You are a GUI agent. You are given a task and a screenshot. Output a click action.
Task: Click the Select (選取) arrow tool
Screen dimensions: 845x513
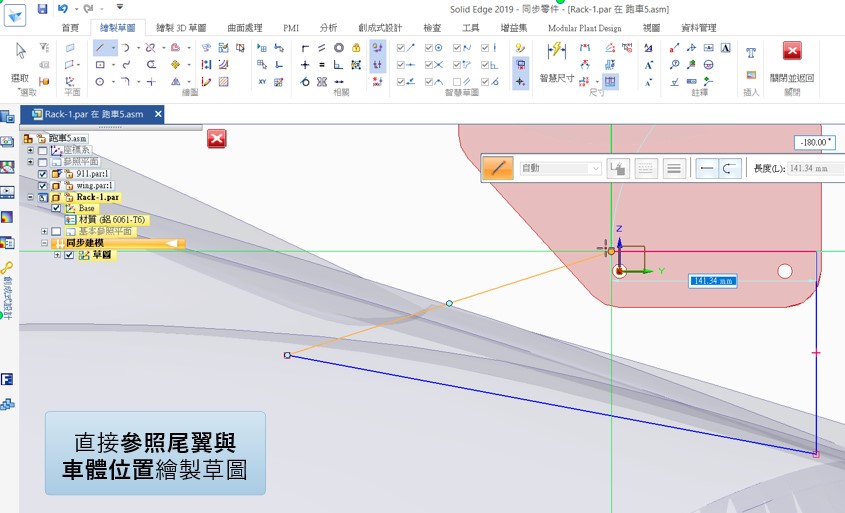click(20, 62)
